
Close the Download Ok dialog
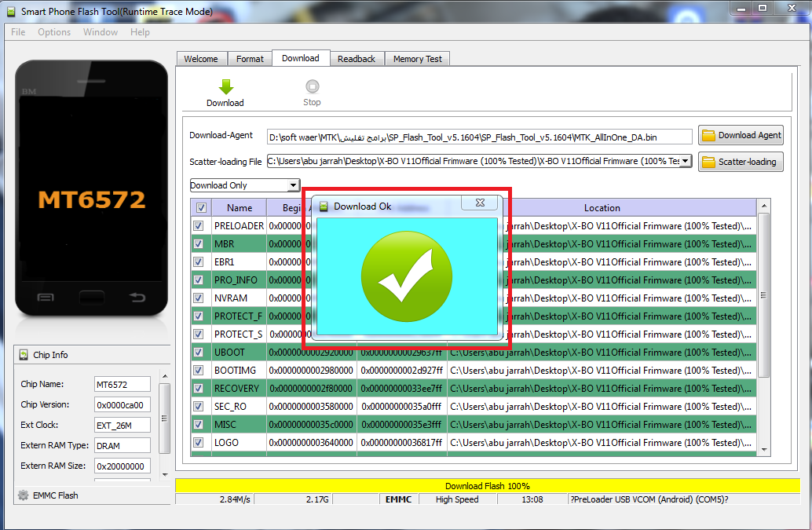coord(480,203)
